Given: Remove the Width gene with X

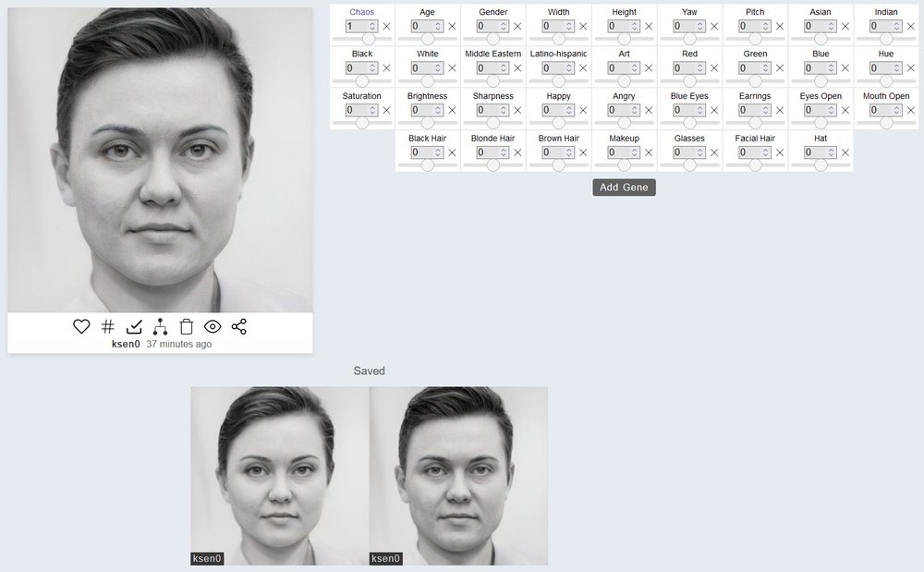Looking at the screenshot, I should coord(583,27).
